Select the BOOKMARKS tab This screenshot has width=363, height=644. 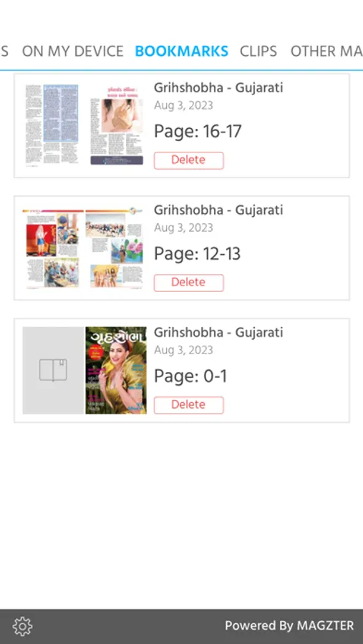tap(181, 52)
